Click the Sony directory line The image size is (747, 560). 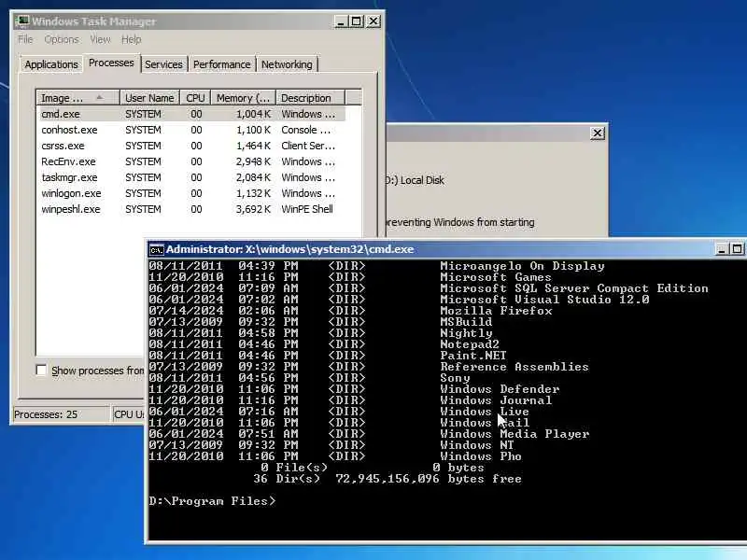(310, 378)
